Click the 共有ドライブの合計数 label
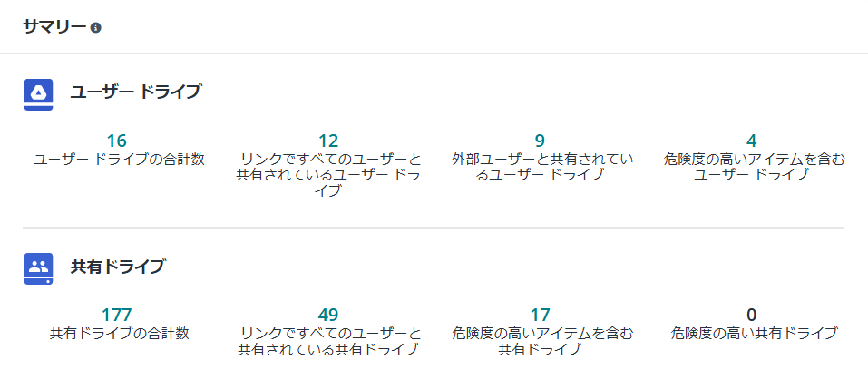Image resolution: width=868 pixels, height=389 pixels. (x=120, y=335)
